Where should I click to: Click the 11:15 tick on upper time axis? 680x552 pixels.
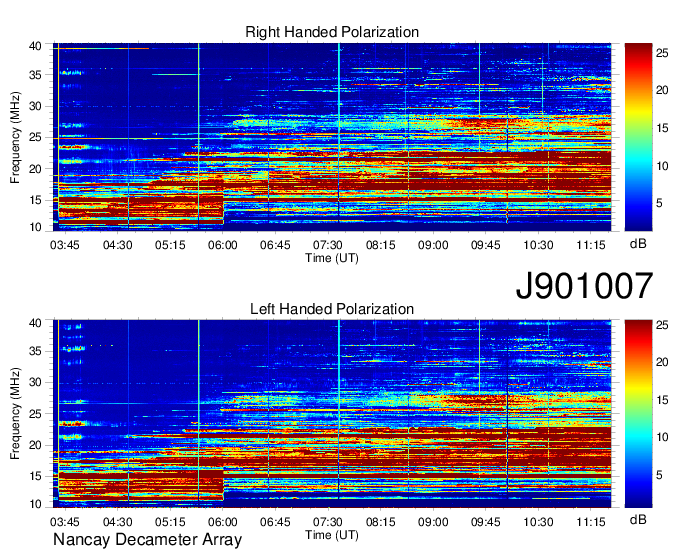tap(591, 245)
